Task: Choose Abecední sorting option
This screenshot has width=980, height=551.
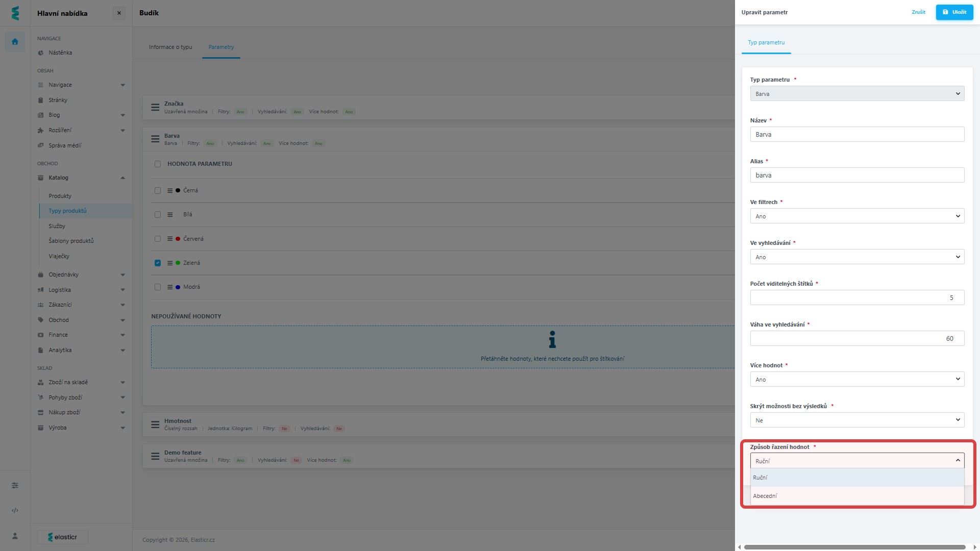Action: pyautogui.click(x=765, y=496)
